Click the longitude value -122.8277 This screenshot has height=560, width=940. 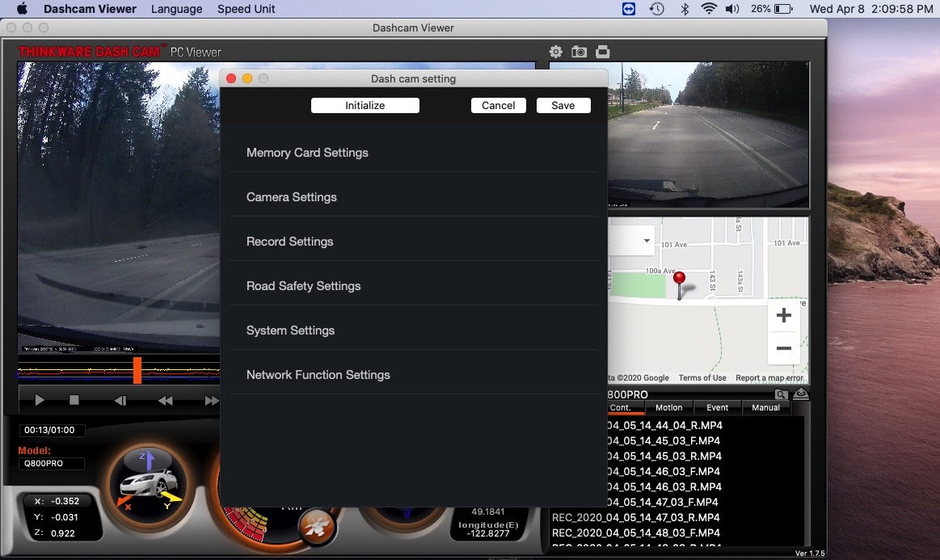click(x=488, y=533)
